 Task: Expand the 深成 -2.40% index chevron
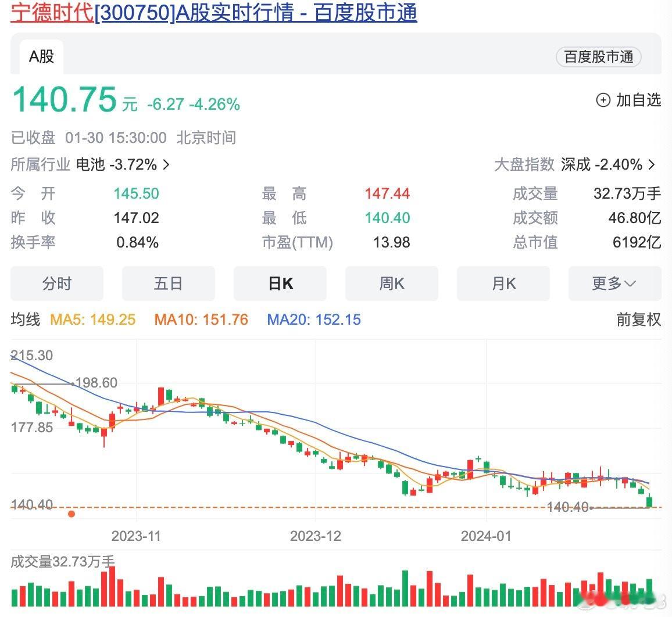coord(652,164)
